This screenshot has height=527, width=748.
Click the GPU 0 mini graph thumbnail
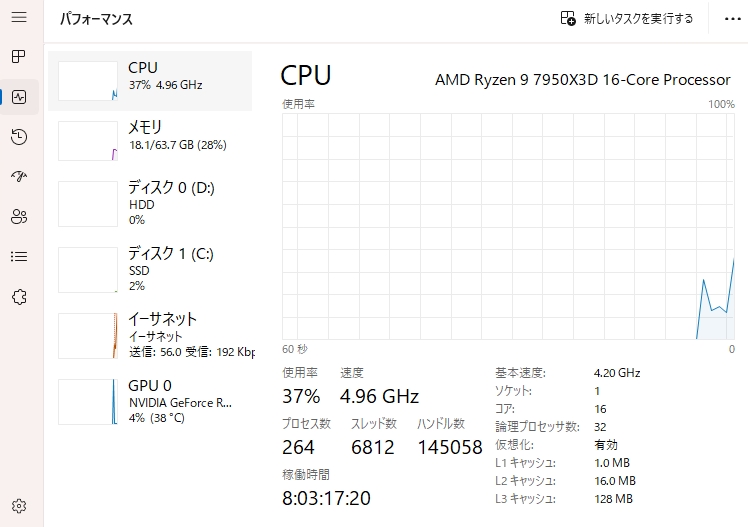(88, 402)
